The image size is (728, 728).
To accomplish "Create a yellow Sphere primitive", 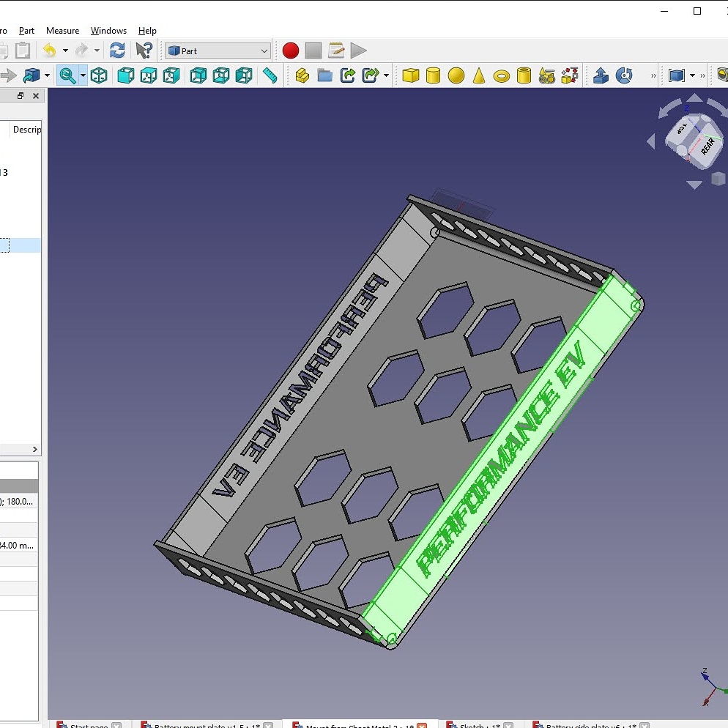I will (456, 75).
